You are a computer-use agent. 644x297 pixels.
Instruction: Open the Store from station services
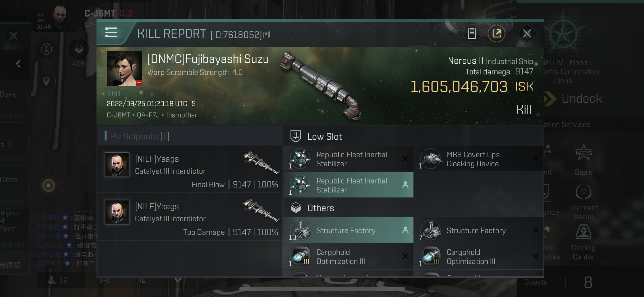click(583, 159)
